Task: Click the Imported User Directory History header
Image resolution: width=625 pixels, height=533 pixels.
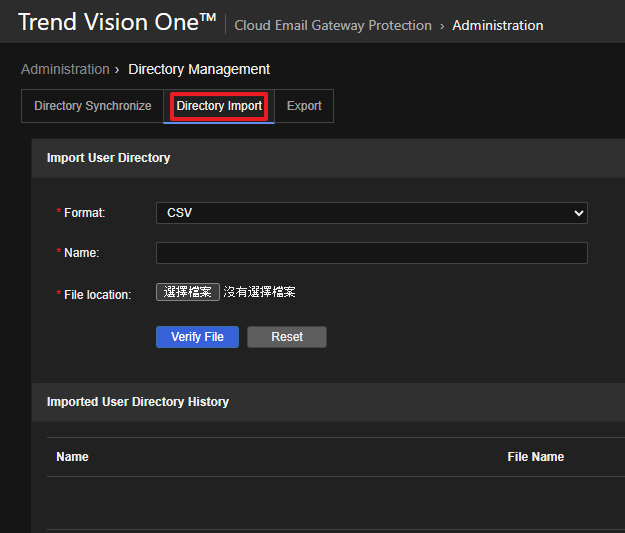Action: (x=138, y=402)
